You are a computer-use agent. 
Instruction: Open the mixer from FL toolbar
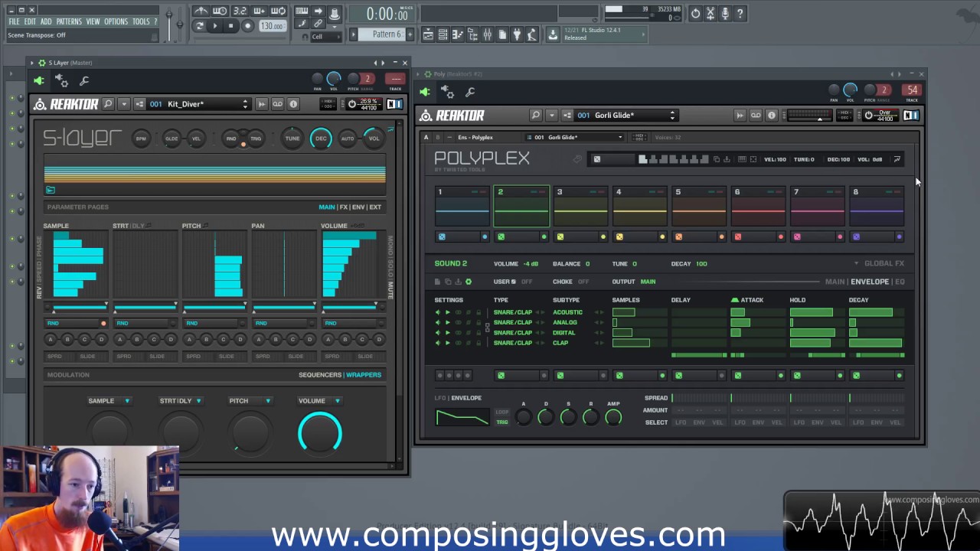click(487, 34)
